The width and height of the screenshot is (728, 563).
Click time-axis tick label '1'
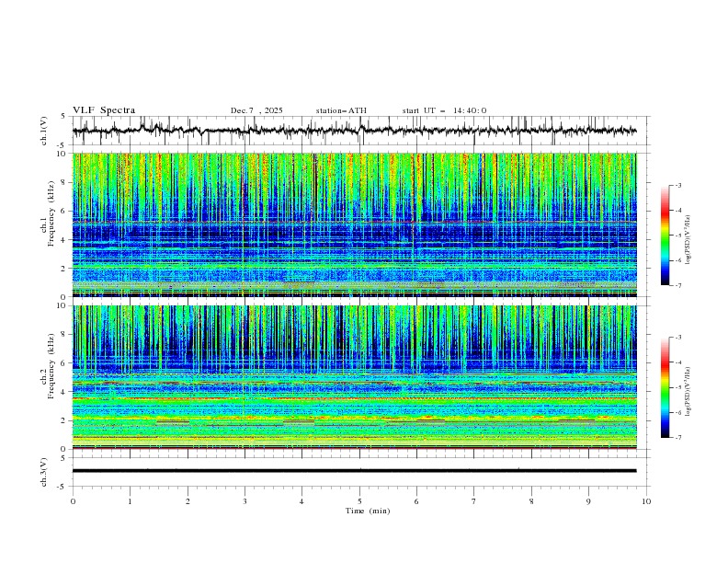click(130, 501)
